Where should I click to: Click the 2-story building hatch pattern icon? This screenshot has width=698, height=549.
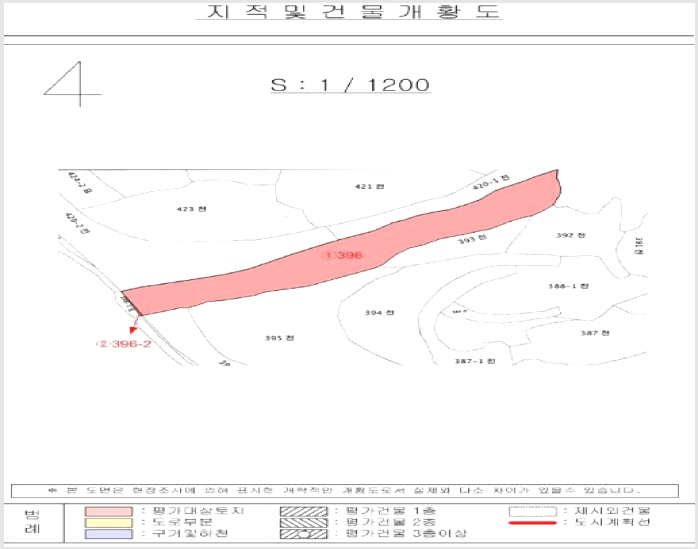click(304, 522)
